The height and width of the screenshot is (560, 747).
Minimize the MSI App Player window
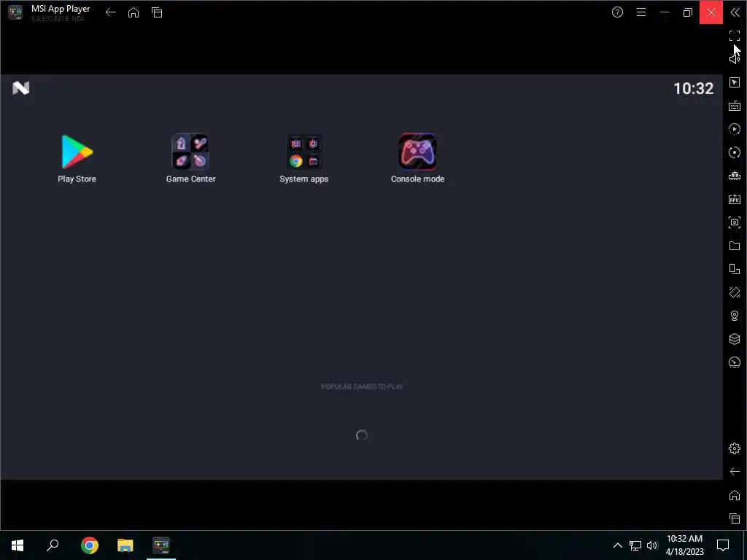coord(664,12)
